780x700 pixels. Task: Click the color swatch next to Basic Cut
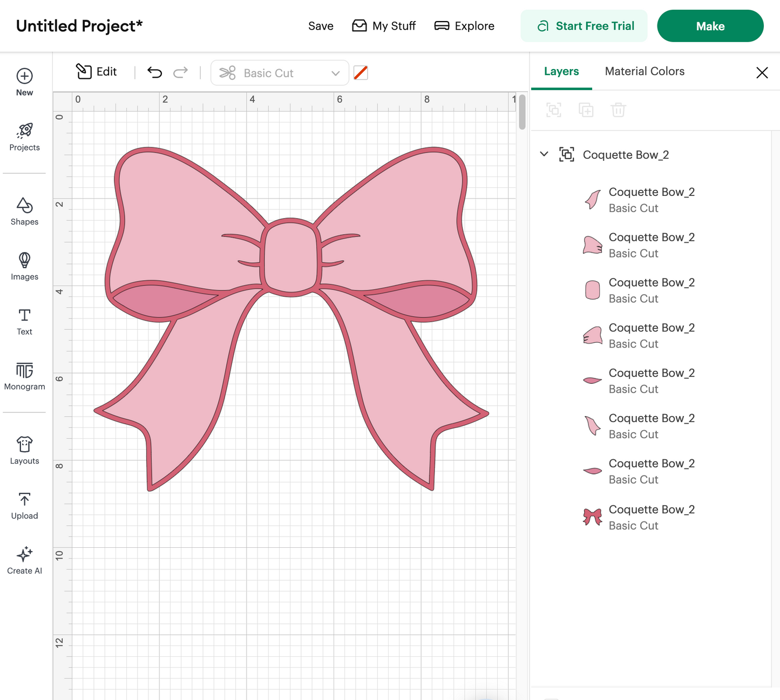click(361, 73)
